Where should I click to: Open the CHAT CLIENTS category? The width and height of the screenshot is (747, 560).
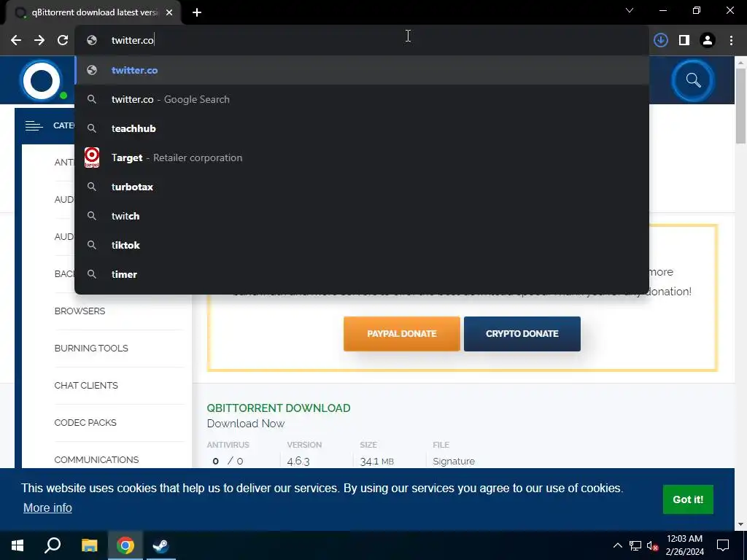pos(86,385)
